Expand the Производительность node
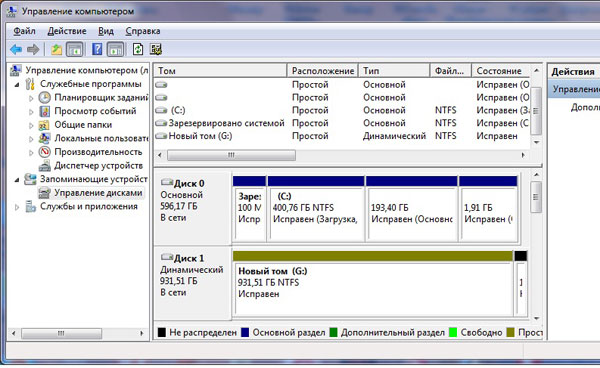Screen dimensions: 600x368 31,153
